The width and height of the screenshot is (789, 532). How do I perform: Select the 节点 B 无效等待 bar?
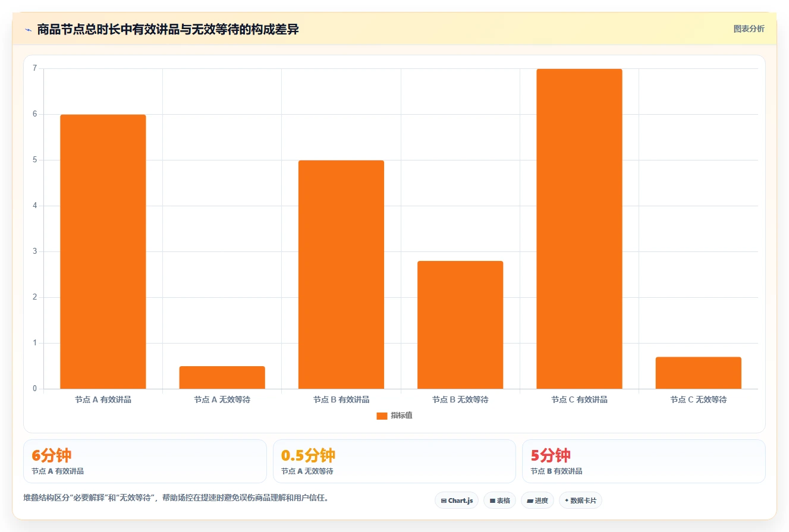click(460, 325)
